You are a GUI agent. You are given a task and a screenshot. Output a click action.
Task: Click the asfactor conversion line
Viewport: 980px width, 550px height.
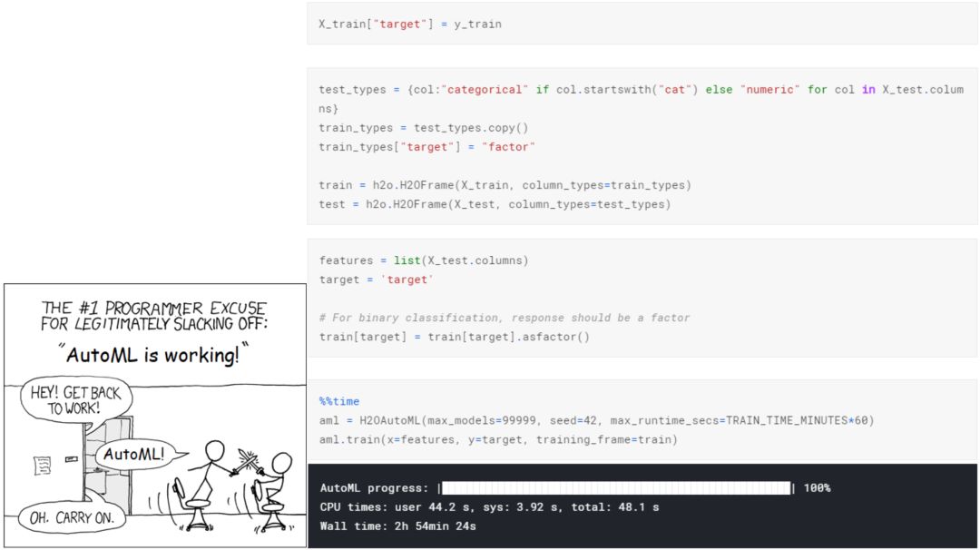coord(455,337)
